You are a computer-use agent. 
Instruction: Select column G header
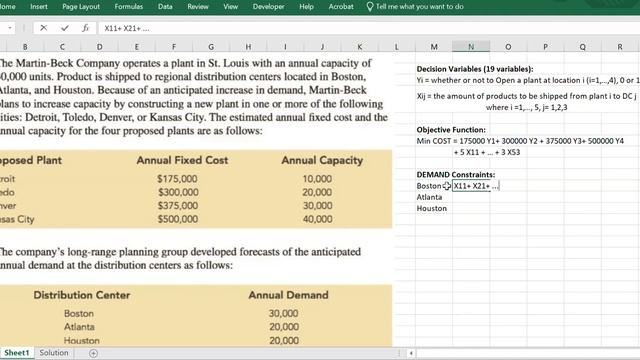[x=211, y=47]
